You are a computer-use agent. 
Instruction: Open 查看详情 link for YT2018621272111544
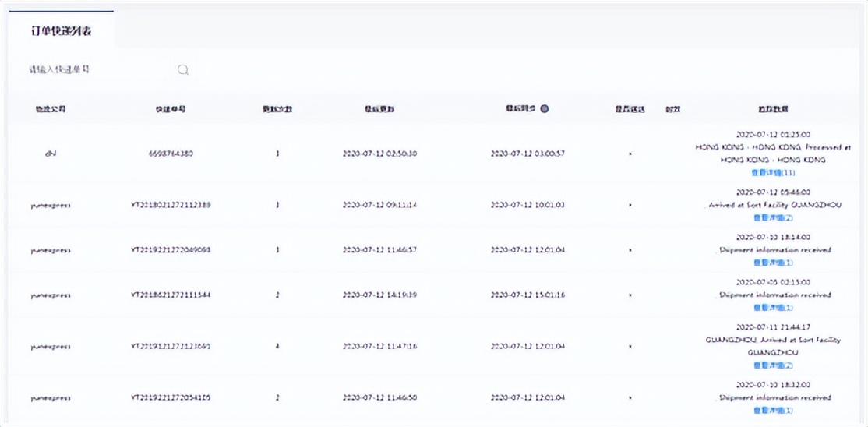773,308
